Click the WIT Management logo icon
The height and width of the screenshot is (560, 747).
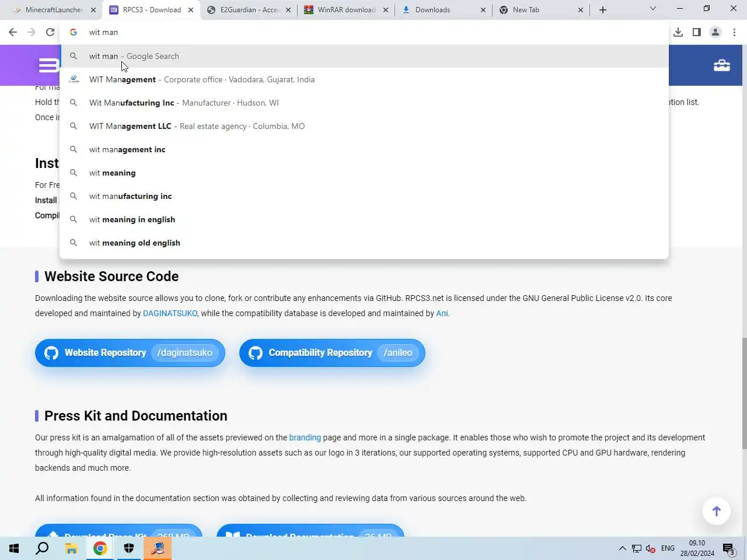pos(74,79)
